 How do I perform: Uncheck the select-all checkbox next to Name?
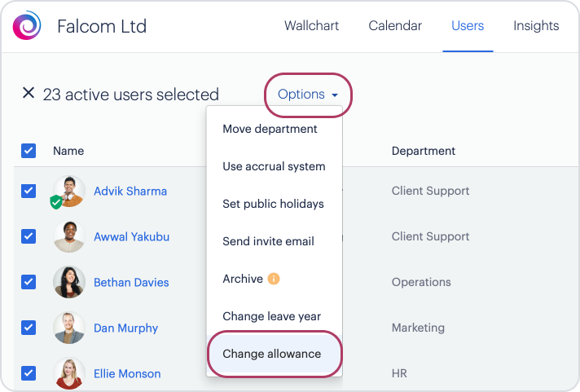(29, 151)
